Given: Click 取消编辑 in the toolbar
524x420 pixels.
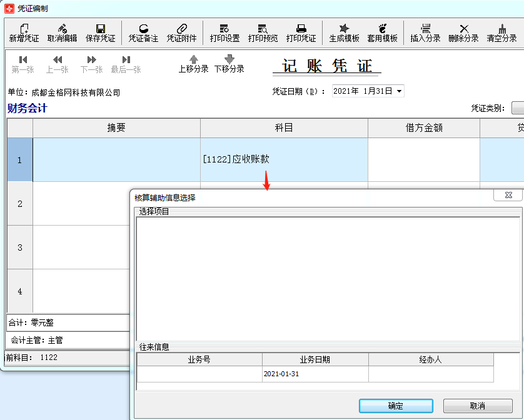Looking at the screenshot, I should [62, 32].
